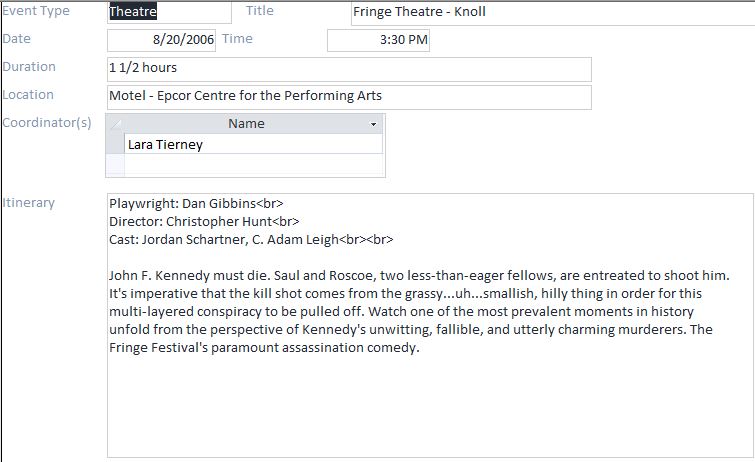Click the Duration label

[x=30, y=67]
